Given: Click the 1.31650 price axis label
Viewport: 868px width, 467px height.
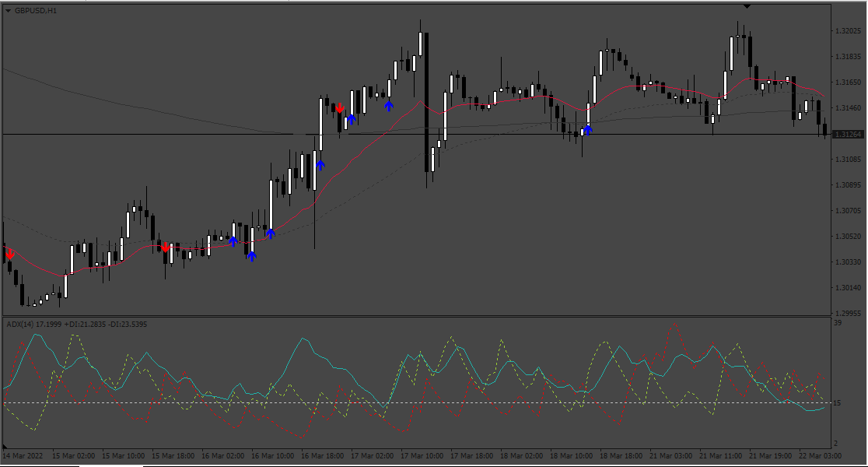Looking at the screenshot, I should tap(848, 83).
